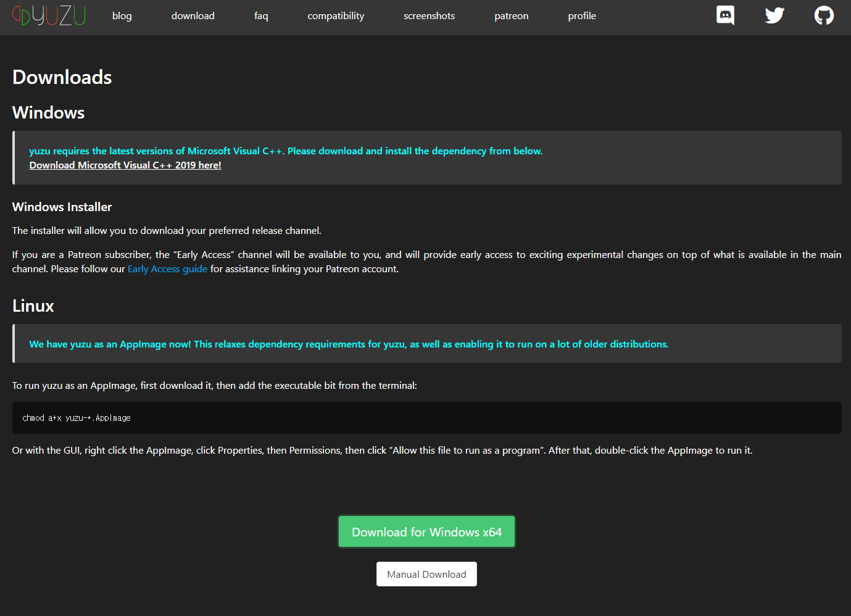851x616 pixels.
Task: Click the chmod a+x yuzu AppImage code block
Action: (426, 418)
